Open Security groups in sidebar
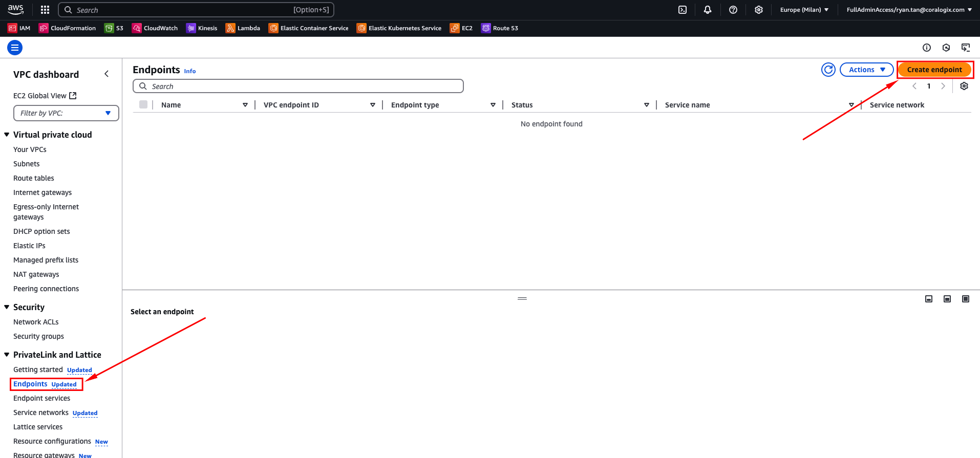The image size is (980, 458). pyautogui.click(x=38, y=336)
